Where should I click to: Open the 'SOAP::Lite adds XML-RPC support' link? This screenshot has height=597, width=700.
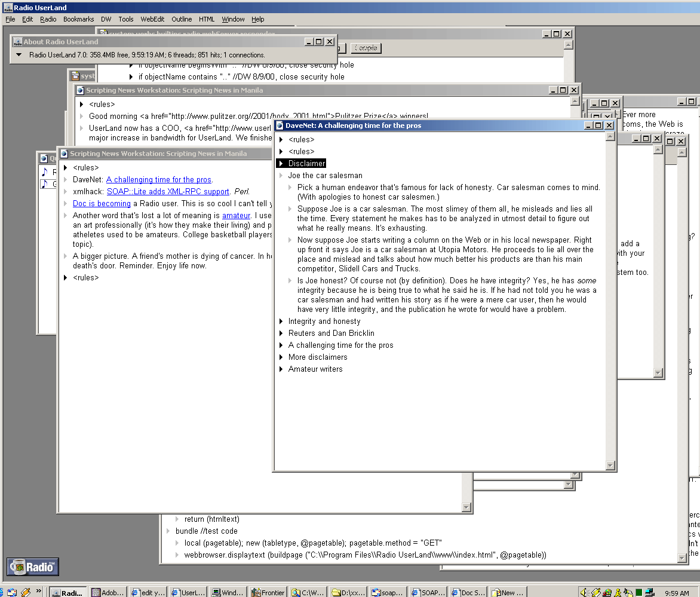tap(168, 192)
